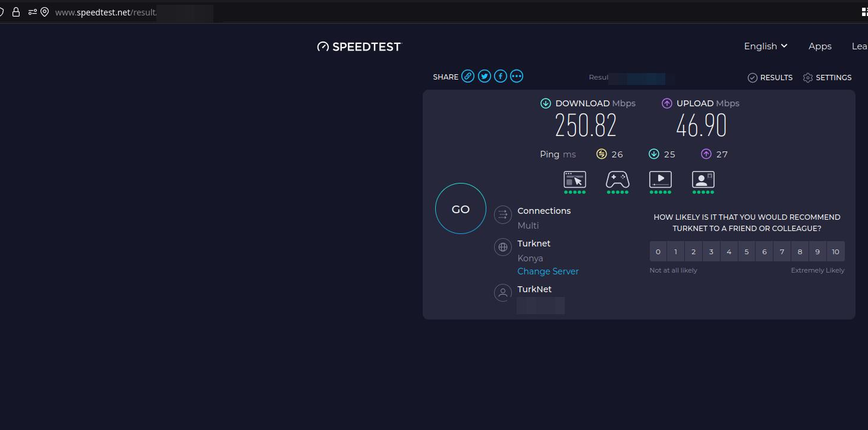Click the speedtest.net URL in address bar
The image size is (868, 430).
pos(106,12)
